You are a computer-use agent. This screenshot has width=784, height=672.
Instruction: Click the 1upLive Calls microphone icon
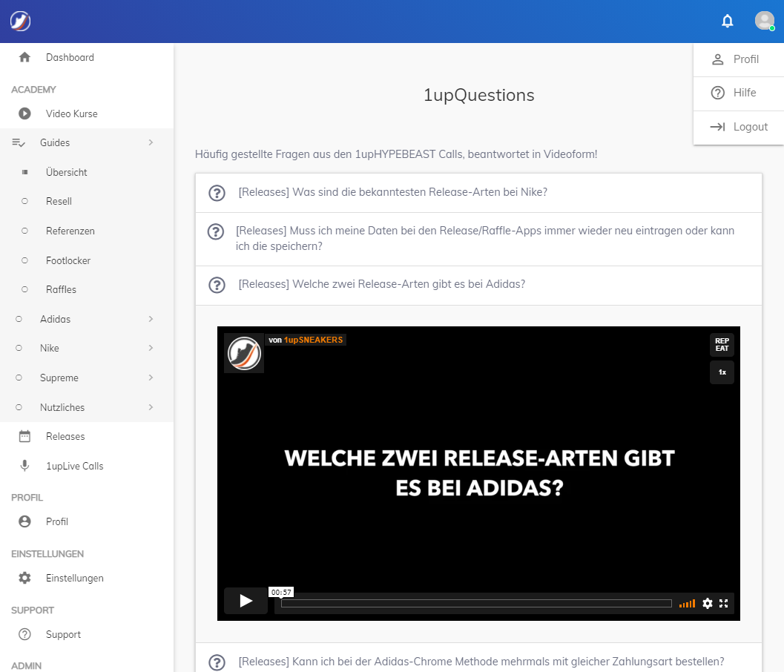pyautogui.click(x=24, y=466)
